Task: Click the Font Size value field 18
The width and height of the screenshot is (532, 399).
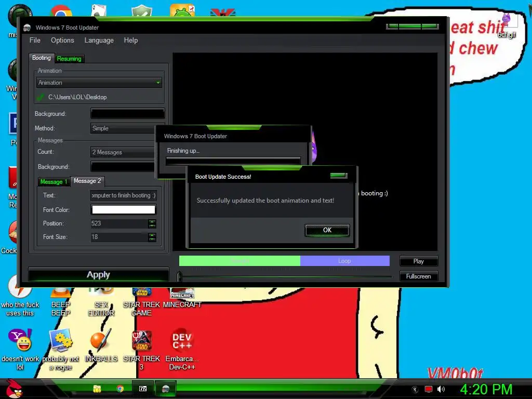Action: point(119,237)
